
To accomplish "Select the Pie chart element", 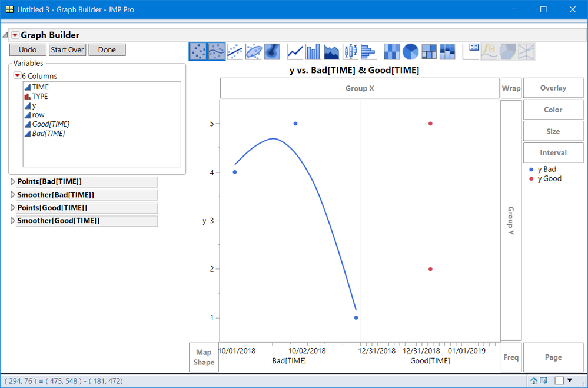I will (x=411, y=51).
